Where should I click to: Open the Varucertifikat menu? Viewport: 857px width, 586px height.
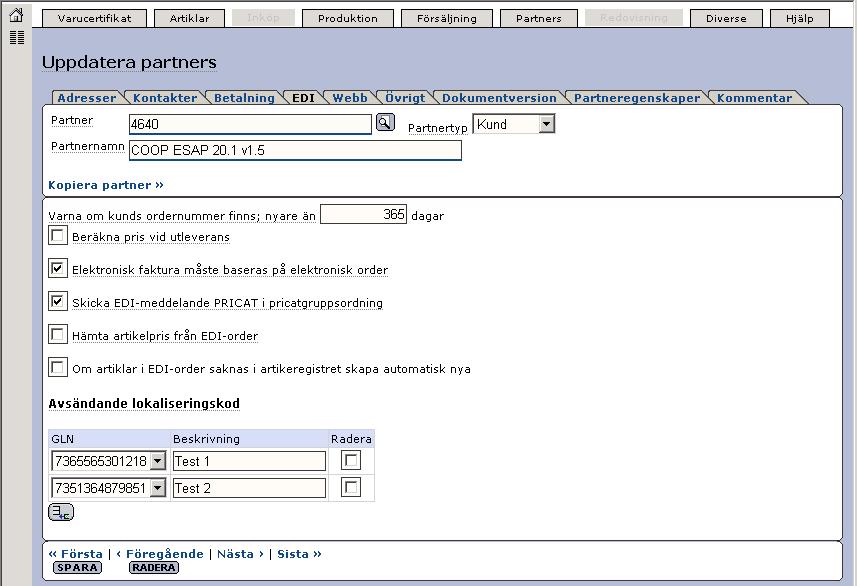[95, 18]
